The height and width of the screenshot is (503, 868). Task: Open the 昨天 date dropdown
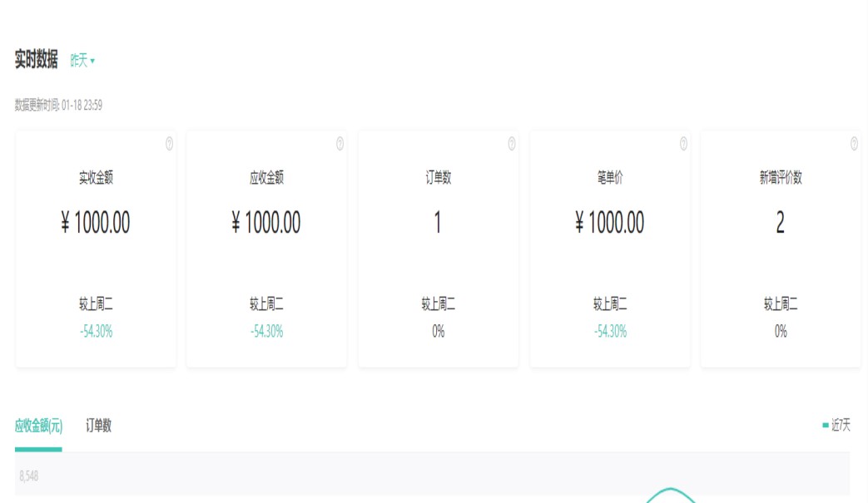82,61
